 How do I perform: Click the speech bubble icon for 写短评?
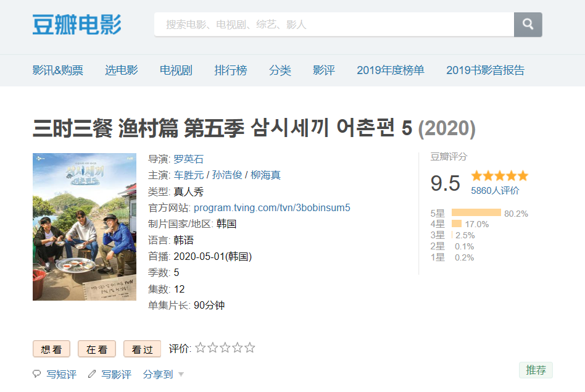(36, 374)
